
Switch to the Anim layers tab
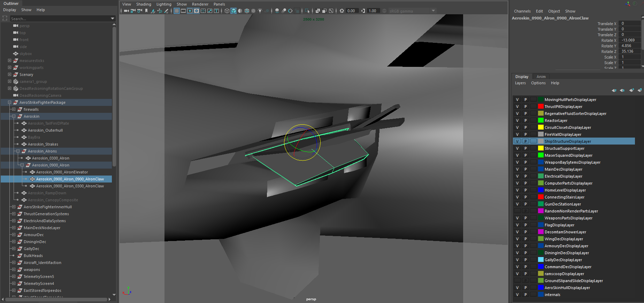click(541, 77)
